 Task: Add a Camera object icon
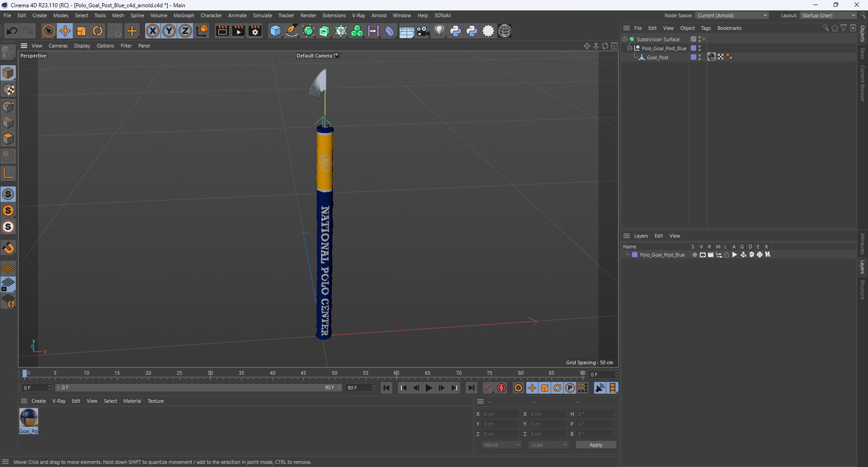(x=423, y=31)
